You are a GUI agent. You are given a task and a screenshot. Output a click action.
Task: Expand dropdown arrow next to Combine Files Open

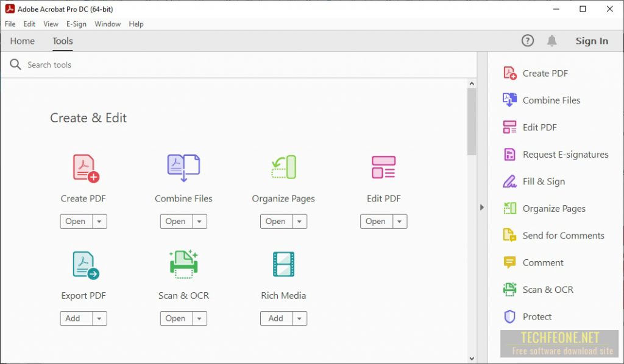point(200,222)
